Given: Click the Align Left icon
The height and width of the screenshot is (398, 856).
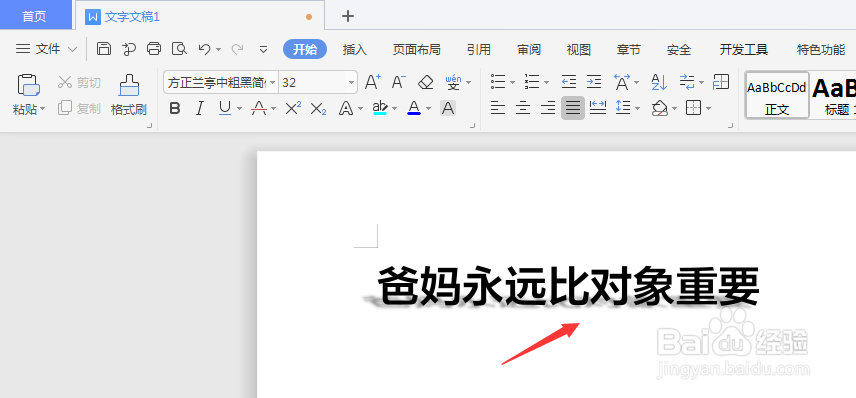Looking at the screenshot, I should 497,108.
